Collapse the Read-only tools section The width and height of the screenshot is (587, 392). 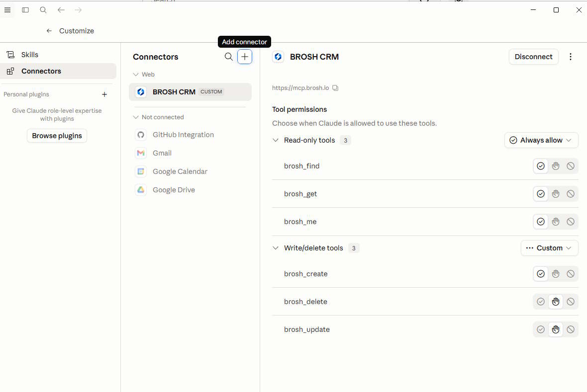tap(276, 140)
